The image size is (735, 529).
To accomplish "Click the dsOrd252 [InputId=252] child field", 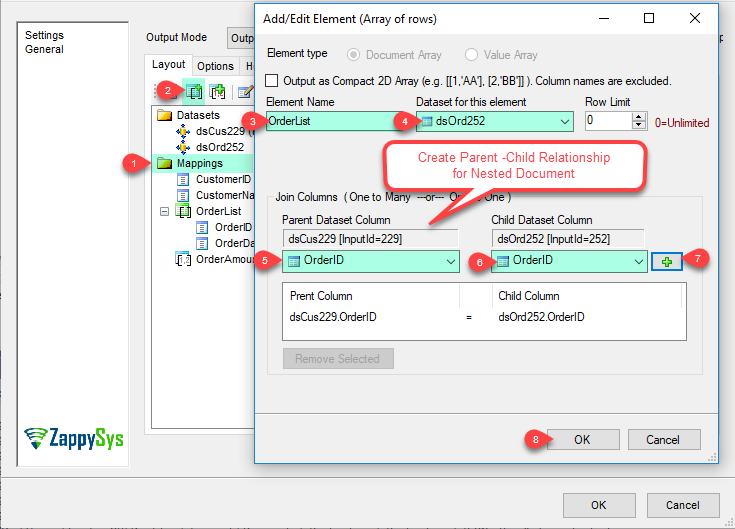I will tap(568, 238).
